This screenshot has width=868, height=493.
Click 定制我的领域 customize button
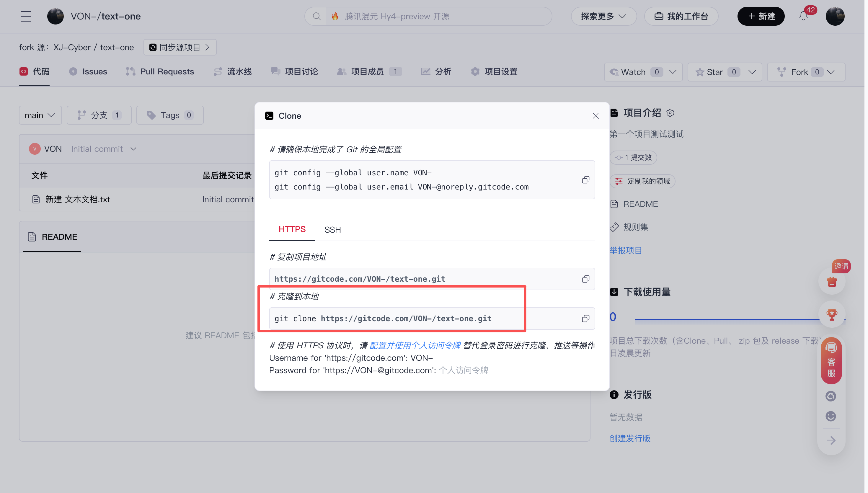(x=642, y=182)
